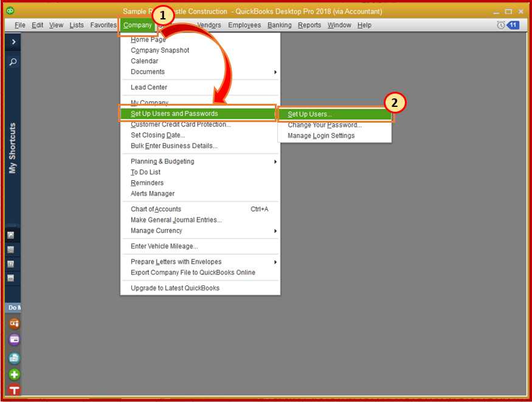Click the first small shortcut icon under My Shortcuts
Viewport: 532px width, 402px height.
click(11, 235)
